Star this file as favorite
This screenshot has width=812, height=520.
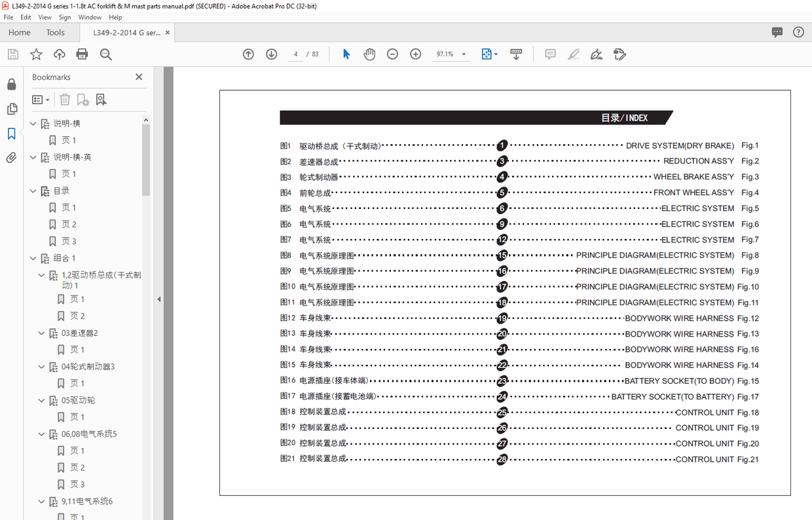coord(36,54)
